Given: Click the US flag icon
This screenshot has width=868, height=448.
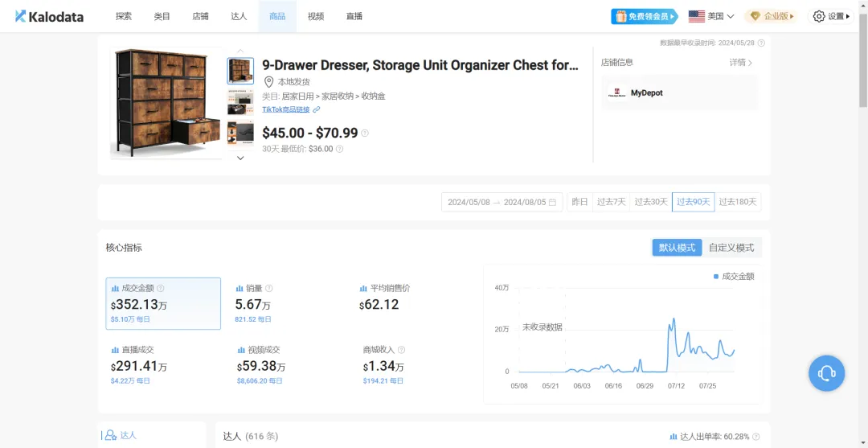Looking at the screenshot, I should [x=696, y=17].
